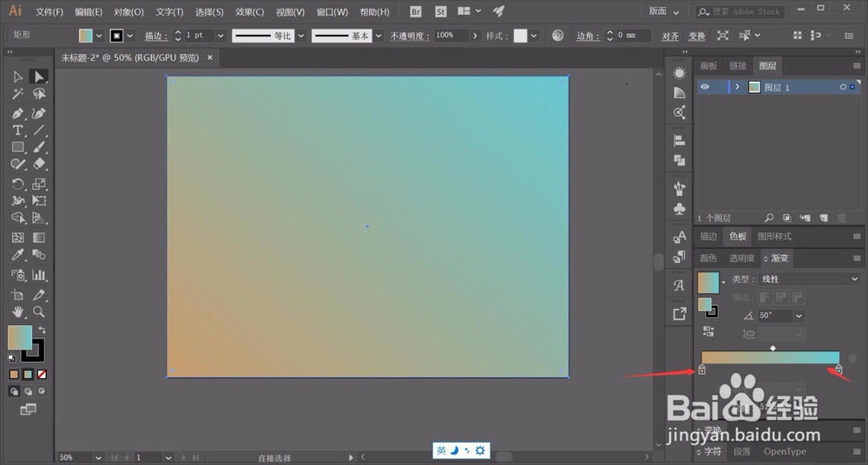Screen dimensions: 868x465
Task: Select the Direct Selection tool
Action: [38, 76]
